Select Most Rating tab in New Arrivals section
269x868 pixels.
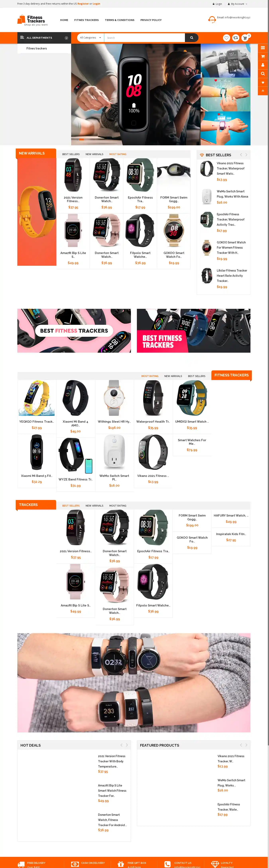click(x=118, y=154)
